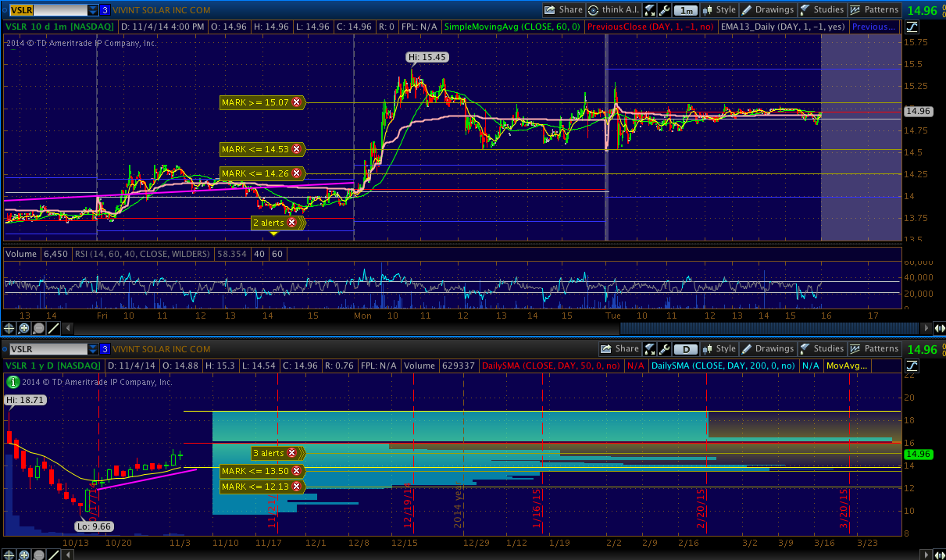
Task: Delete the MARK <= 13.50 alert
Action: click(296, 471)
